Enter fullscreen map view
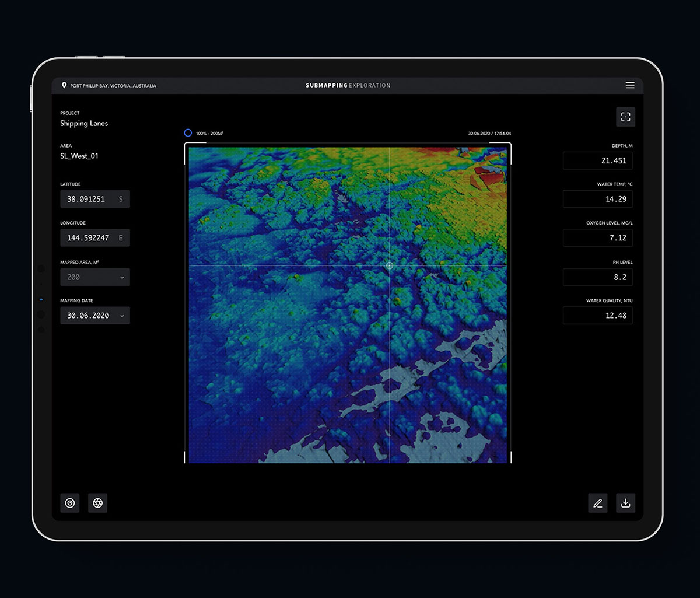The image size is (700, 598). point(625,117)
